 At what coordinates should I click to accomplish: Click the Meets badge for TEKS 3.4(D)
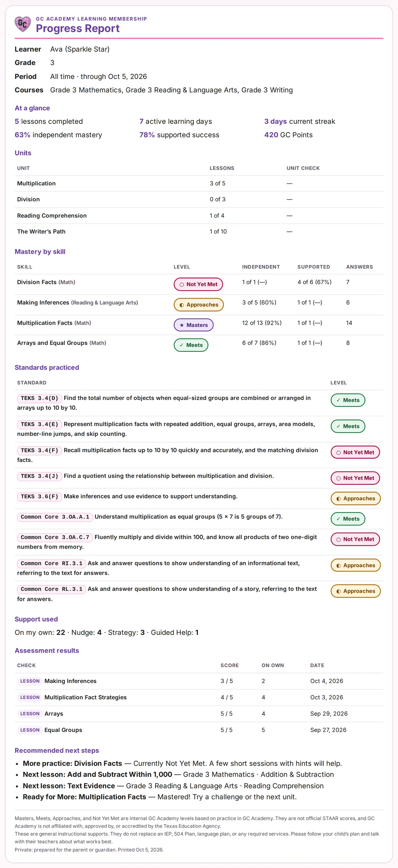(348, 400)
